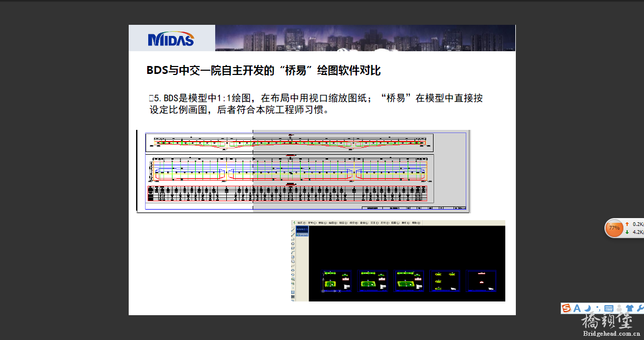Click the user account icon in IME bar
The height and width of the screenshot is (340, 644).
(619, 308)
